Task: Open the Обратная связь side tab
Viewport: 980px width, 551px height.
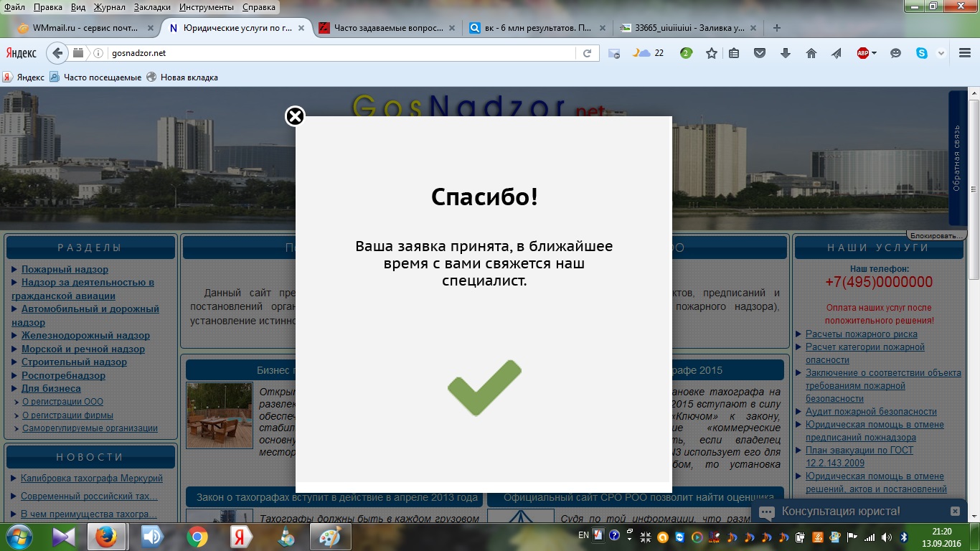Action: tap(957, 158)
